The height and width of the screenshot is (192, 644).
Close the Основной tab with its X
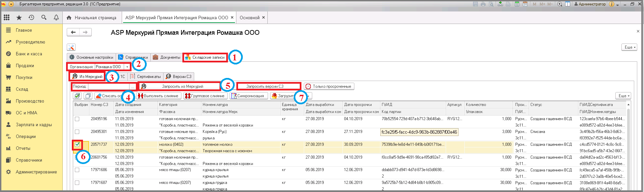click(x=263, y=18)
